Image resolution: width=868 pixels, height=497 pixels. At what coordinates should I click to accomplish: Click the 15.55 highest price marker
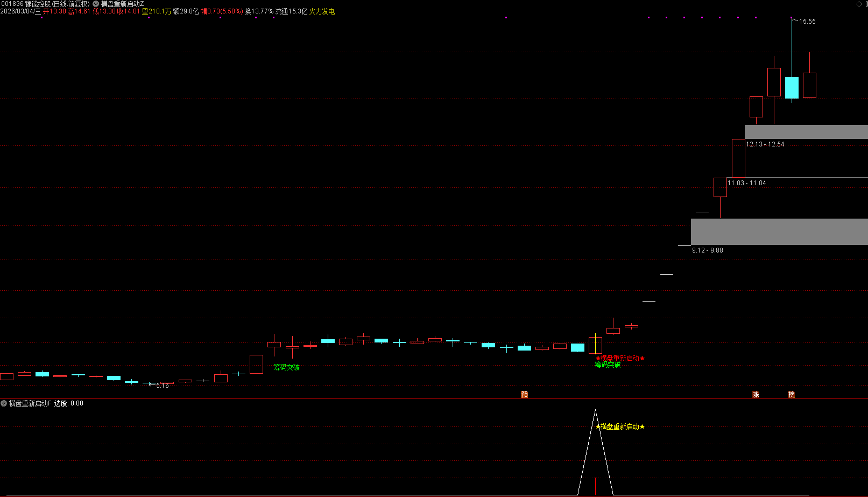[x=807, y=22]
